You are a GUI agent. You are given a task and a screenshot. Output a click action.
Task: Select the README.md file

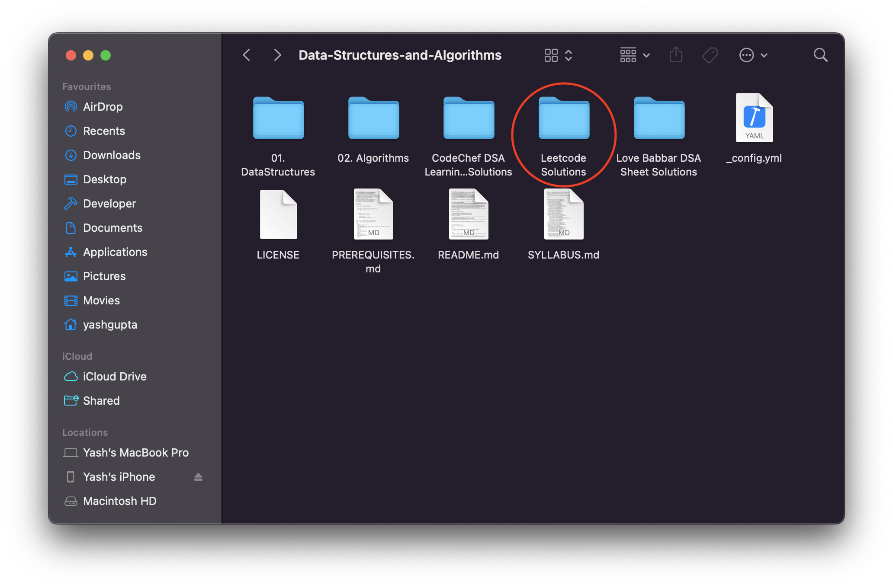468,215
